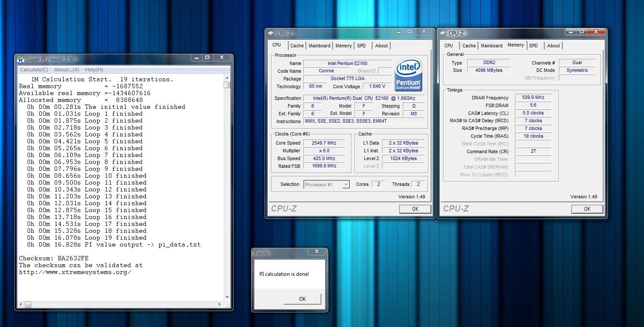Click the Code Name value Conroe
Image resolution: width=644 pixels, height=327 pixels.
tap(326, 71)
